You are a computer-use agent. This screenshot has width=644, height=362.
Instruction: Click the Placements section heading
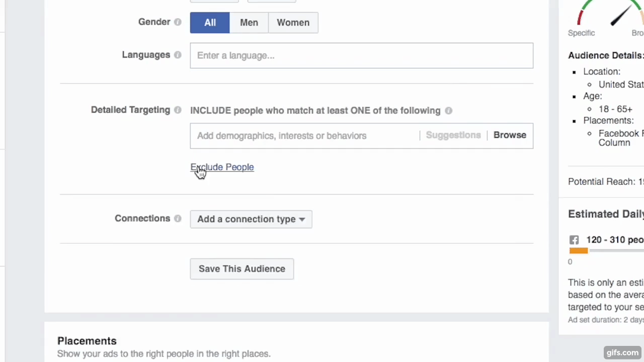click(x=87, y=341)
